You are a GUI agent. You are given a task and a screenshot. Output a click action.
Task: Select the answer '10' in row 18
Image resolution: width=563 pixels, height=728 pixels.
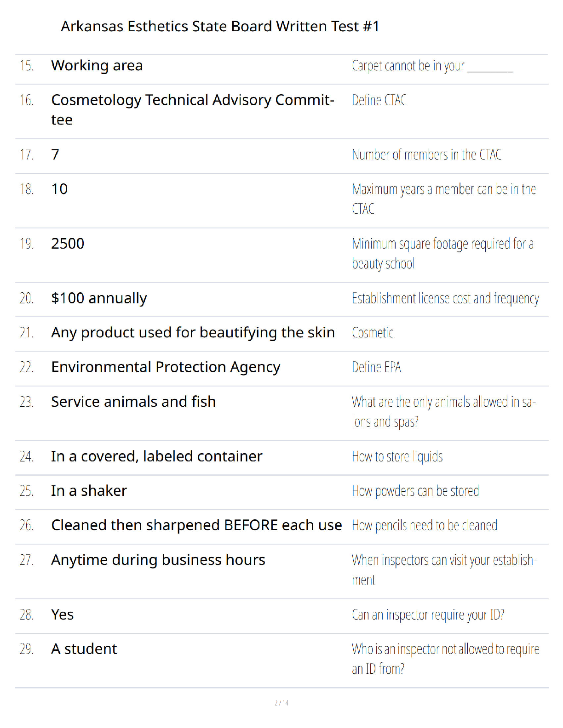coord(59,189)
